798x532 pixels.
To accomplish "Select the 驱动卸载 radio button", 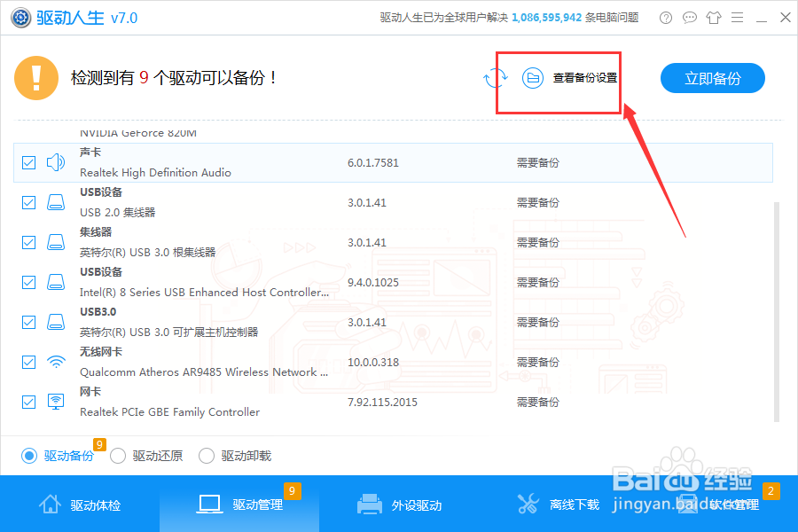I will click(x=206, y=456).
